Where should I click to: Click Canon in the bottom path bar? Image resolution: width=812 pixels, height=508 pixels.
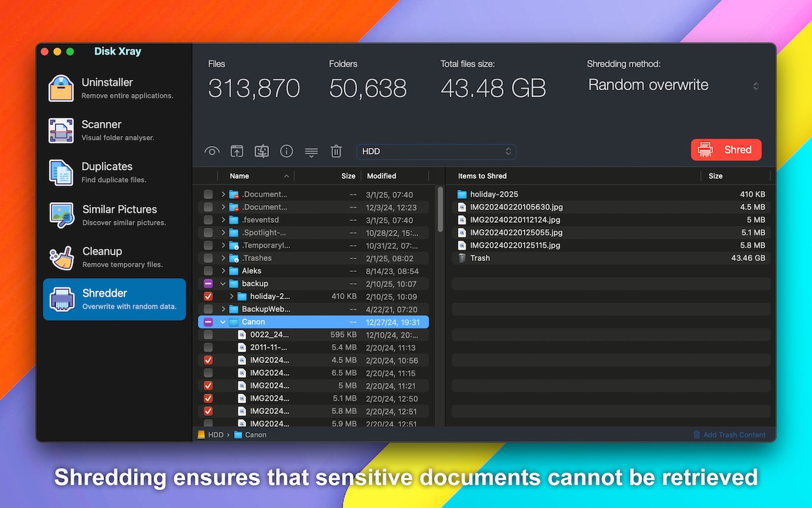pyautogui.click(x=250, y=435)
